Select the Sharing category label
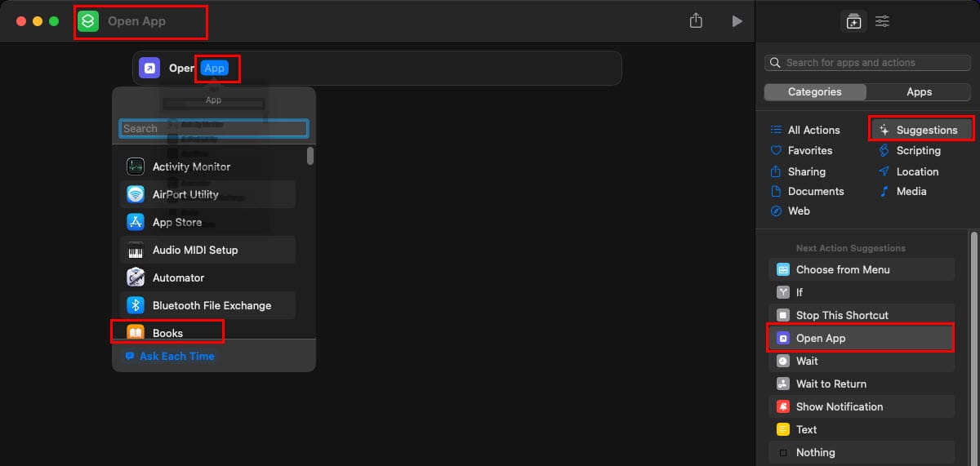Image resolution: width=980 pixels, height=466 pixels. (x=807, y=171)
